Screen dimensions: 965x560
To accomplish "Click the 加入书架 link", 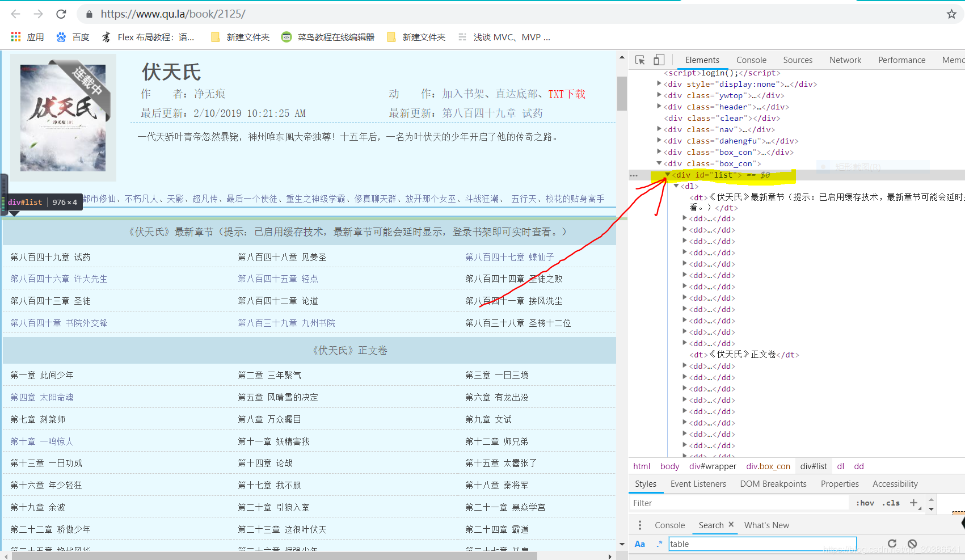I will (463, 94).
